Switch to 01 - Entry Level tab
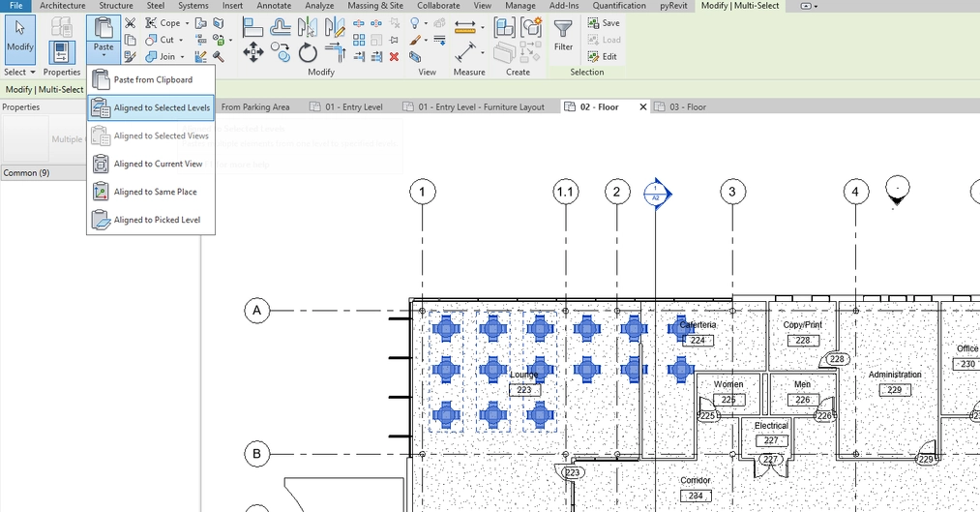Screen dimensions: 980x512 354,106
